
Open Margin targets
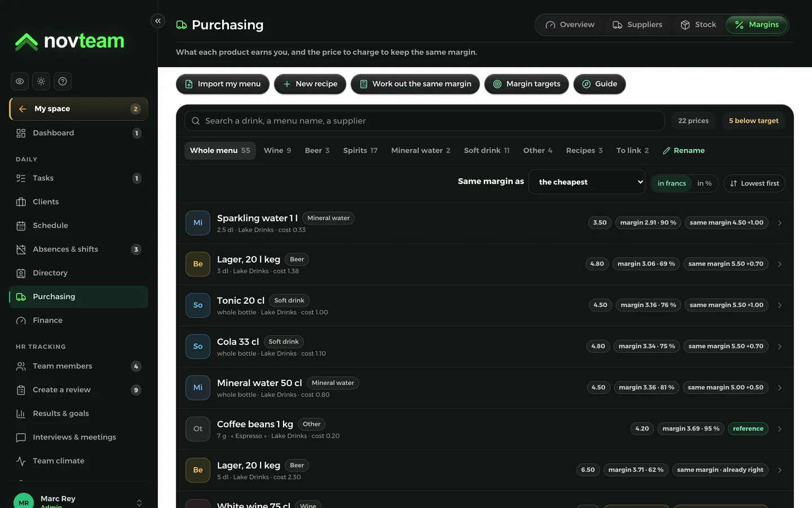point(527,84)
